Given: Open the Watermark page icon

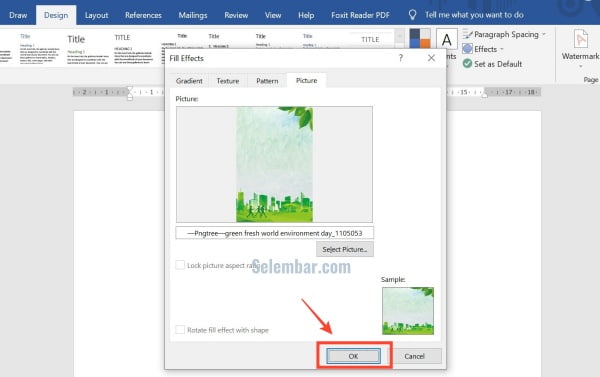Looking at the screenshot, I should click(x=580, y=39).
